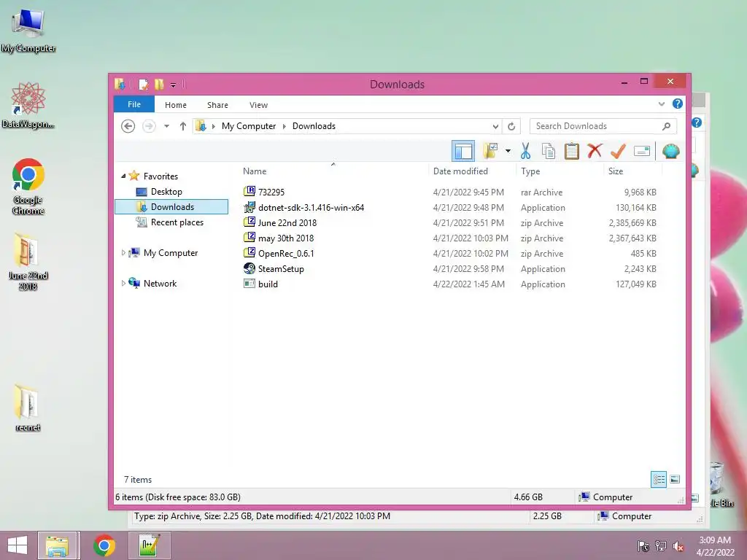Switch to Details view button
Screen dimensions: 747x560
click(x=659, y=479)
